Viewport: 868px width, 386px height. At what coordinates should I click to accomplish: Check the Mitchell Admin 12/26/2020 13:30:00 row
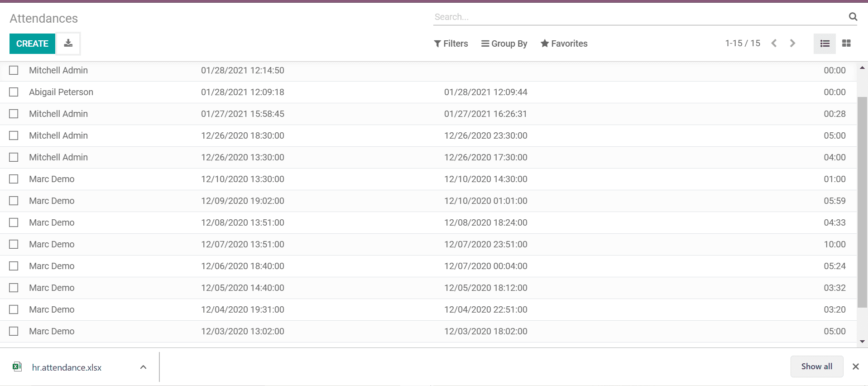click(x=14, y=157)
